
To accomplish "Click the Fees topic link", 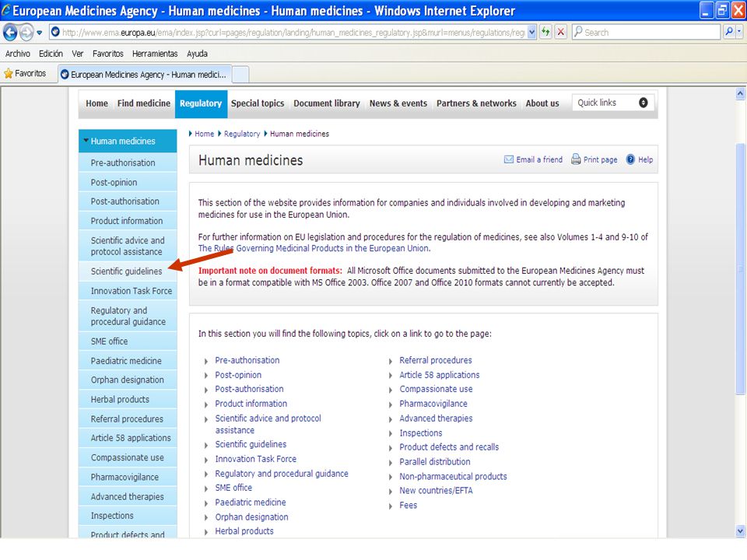I will click(409, 506).
